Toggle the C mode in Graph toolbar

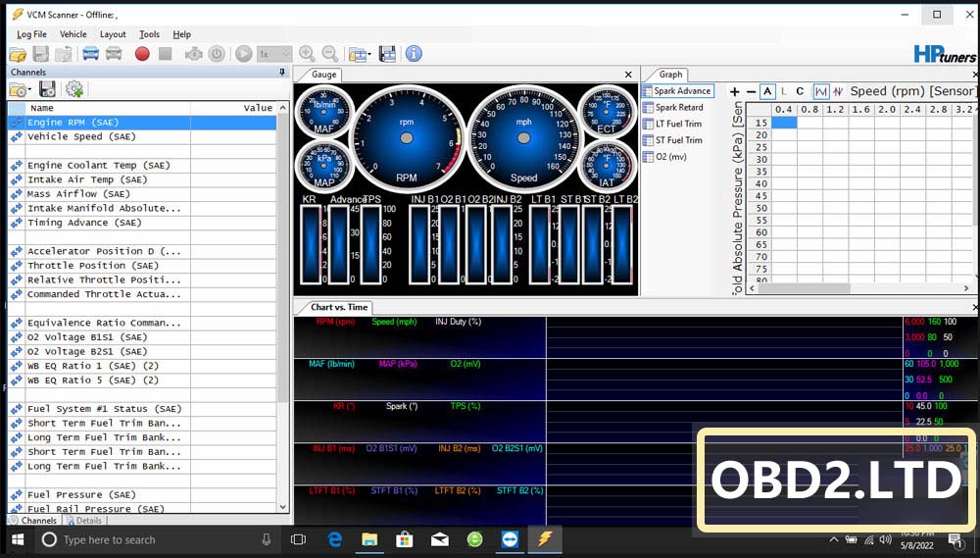click(800, 91)
